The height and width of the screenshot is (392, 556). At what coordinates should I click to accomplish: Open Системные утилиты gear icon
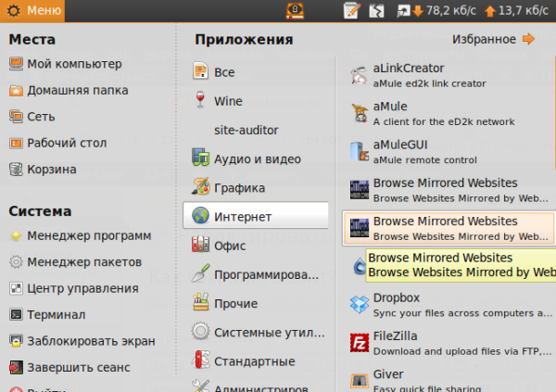[x=201, y=332]
